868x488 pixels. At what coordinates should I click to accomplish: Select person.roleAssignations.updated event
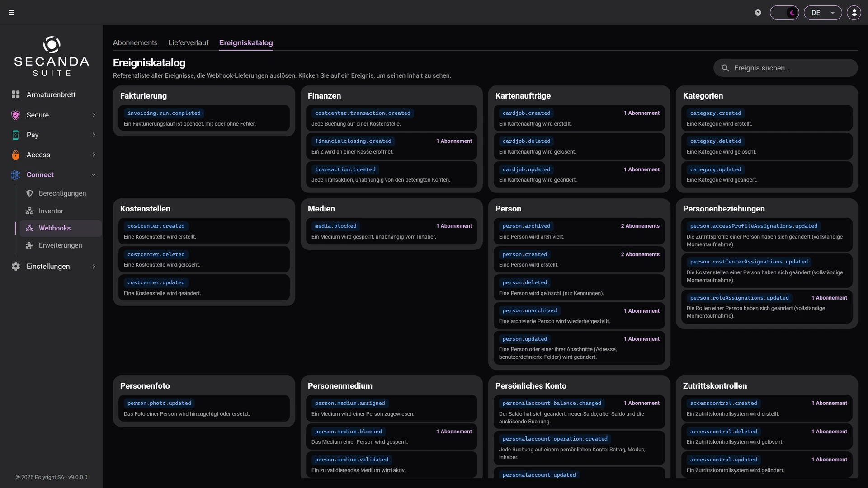(767, 306)
